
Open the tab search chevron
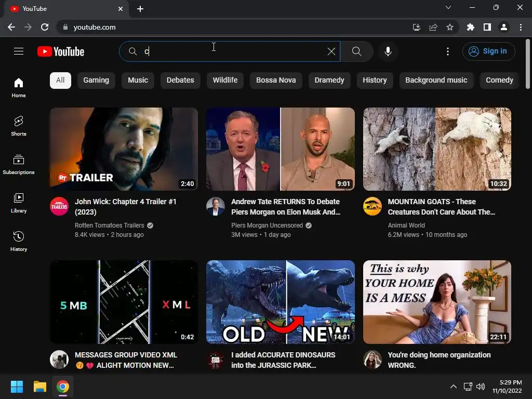point(448,7)
